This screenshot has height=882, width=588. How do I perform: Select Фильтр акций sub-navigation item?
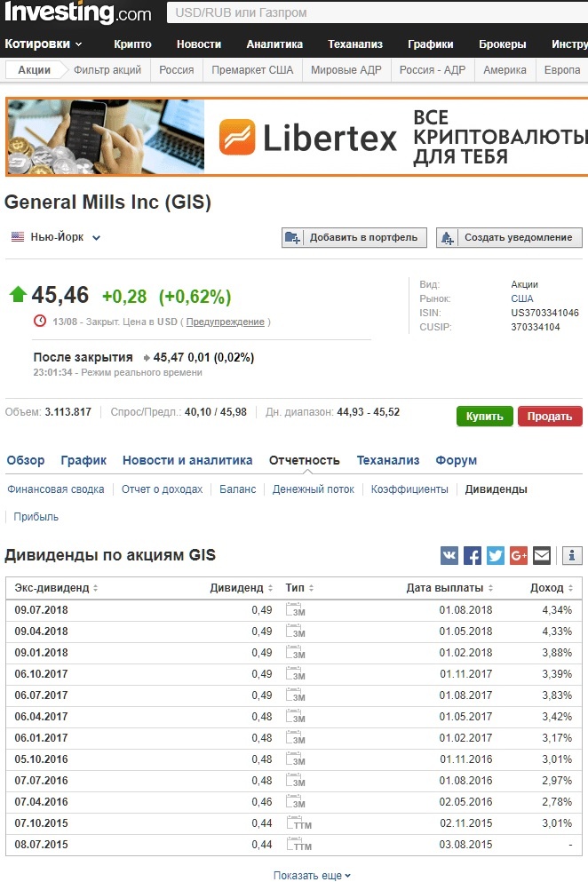107,70
